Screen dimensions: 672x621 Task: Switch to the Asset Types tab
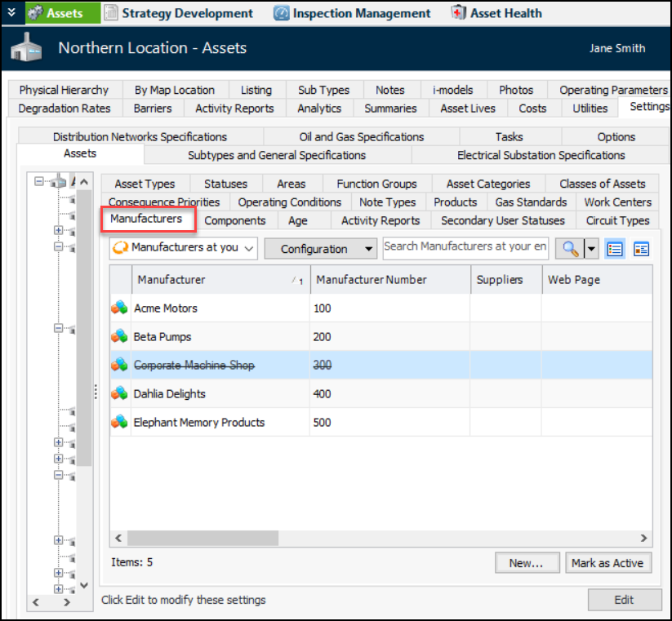point(145,184)
